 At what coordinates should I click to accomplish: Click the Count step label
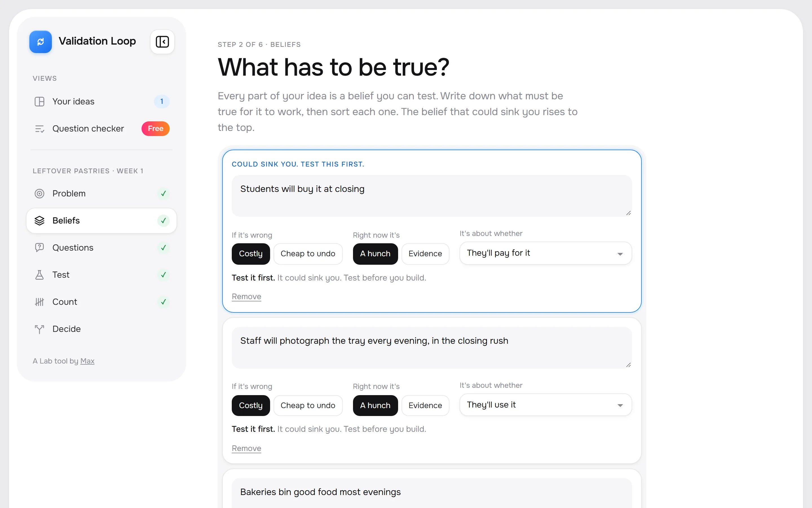pos(65,302)
